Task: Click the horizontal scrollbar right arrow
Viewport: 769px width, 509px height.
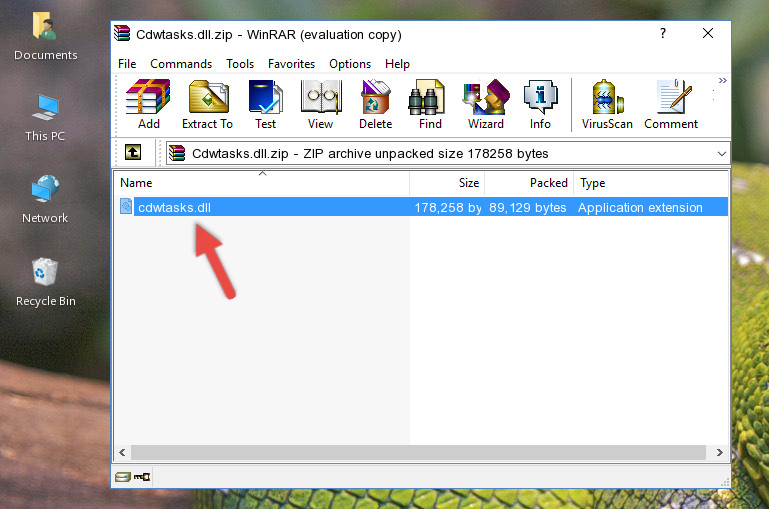Action: click(719, 452)
